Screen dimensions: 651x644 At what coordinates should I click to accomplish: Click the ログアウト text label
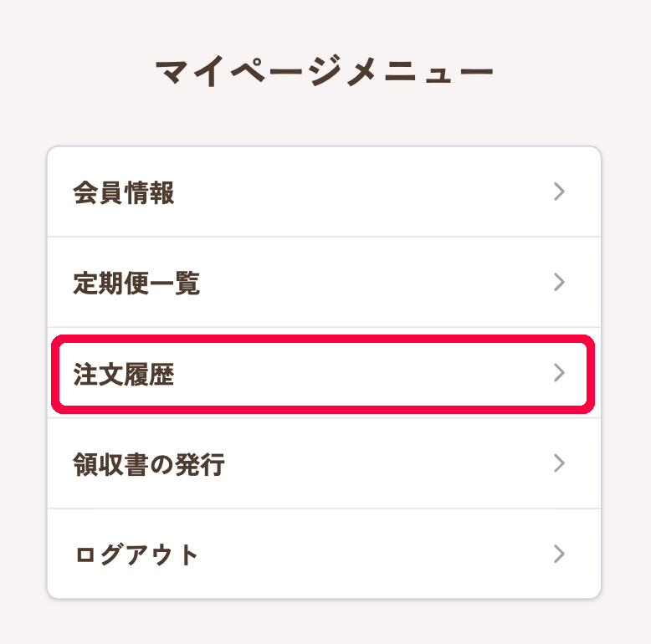pos(136,555)
